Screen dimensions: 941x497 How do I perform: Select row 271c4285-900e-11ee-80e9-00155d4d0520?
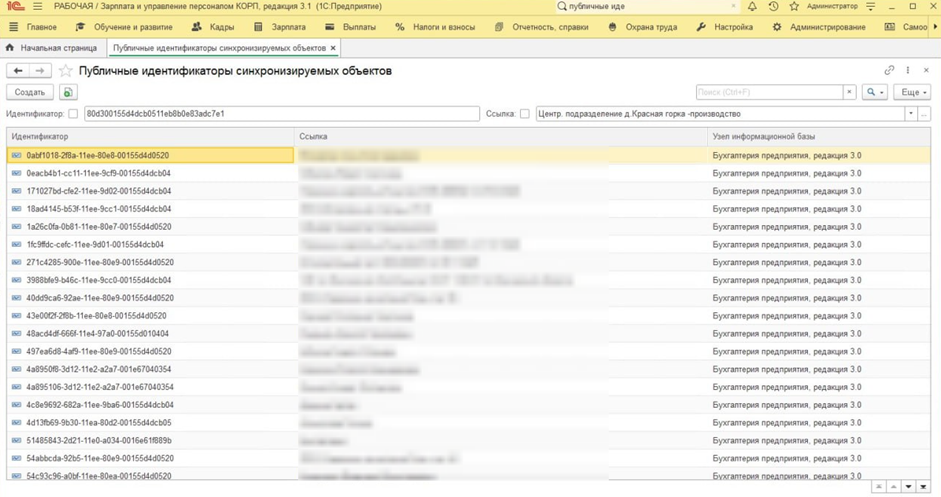pos(468,262)
